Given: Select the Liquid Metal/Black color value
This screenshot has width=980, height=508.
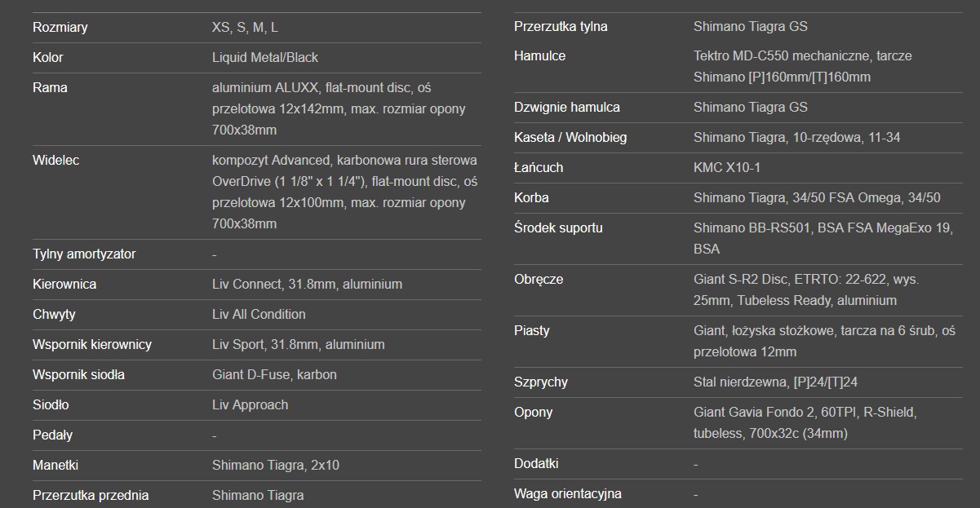Looking at the screenshot, I should pyautogui.click(x=265, y=57).
